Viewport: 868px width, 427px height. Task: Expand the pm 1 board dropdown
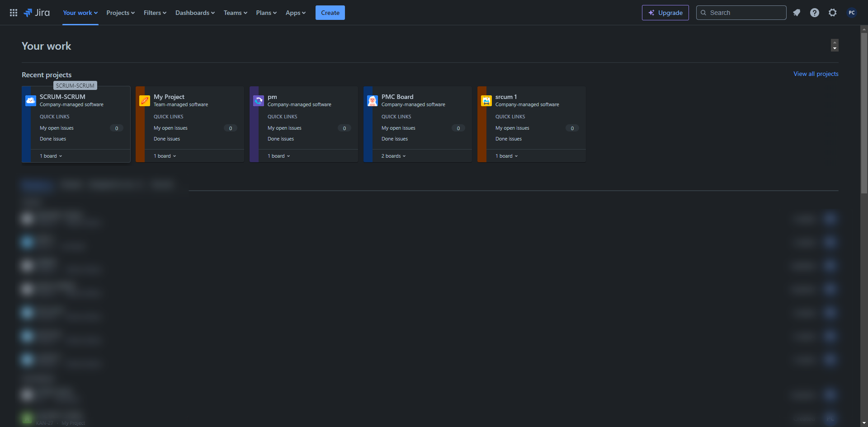(279, 156)
